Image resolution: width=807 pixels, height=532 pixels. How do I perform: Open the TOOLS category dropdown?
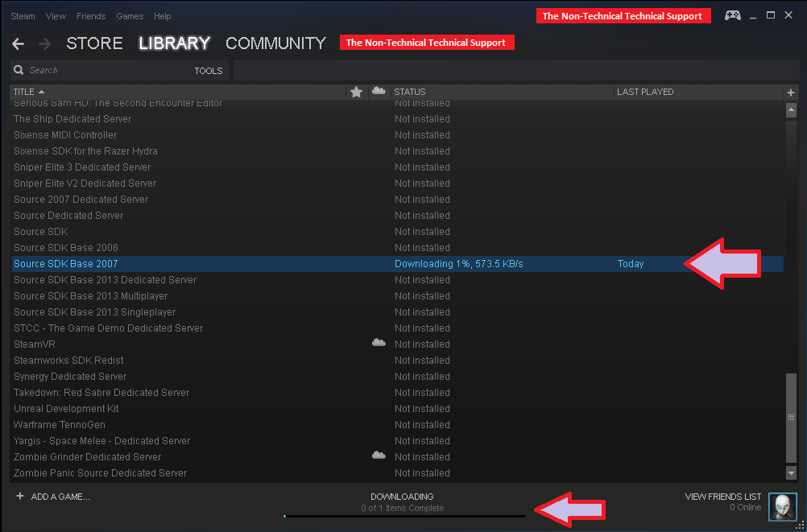tap(209, 71)
